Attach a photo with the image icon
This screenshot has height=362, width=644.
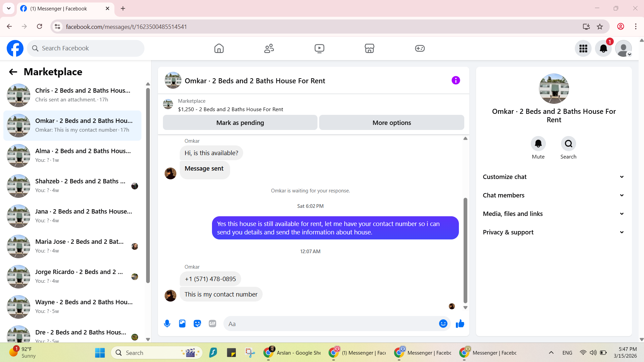point(182,324)
